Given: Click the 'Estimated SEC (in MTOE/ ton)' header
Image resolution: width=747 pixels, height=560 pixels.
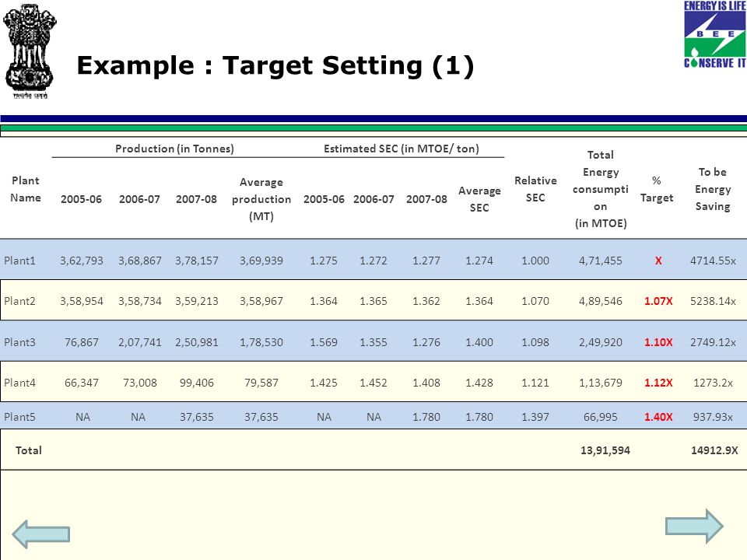Looking at the screenshot, I should tap(402, 149).
